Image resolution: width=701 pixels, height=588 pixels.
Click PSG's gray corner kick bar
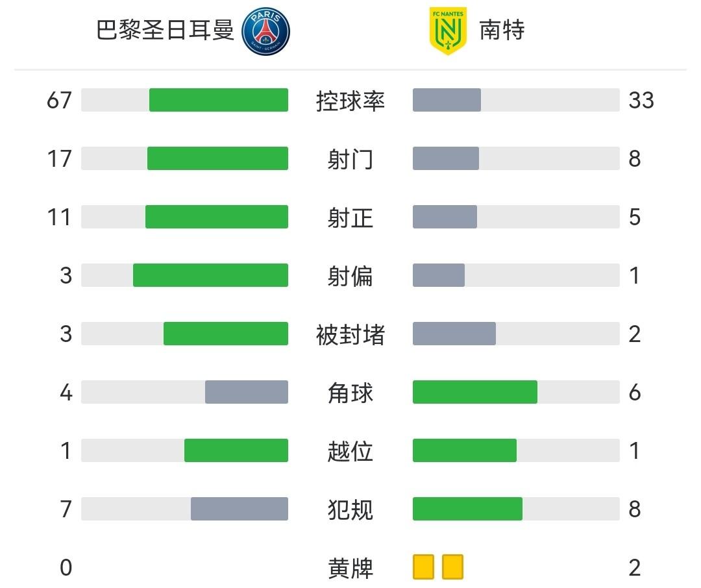[247, 392]
